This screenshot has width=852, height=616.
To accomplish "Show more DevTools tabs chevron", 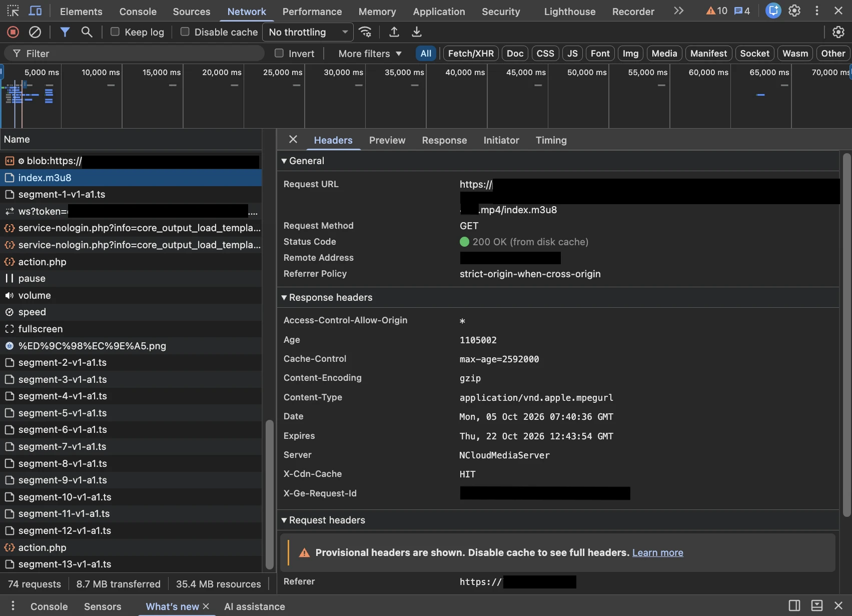I will coord(678,11).
